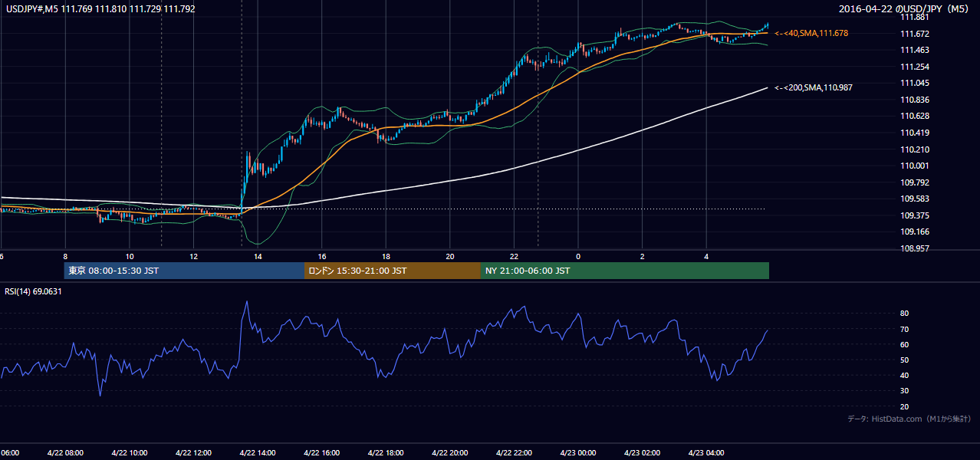This screenshot has width=980, height=460.
Task: Click the 4/22 18:00 time axis label
Action: [385, 452]
